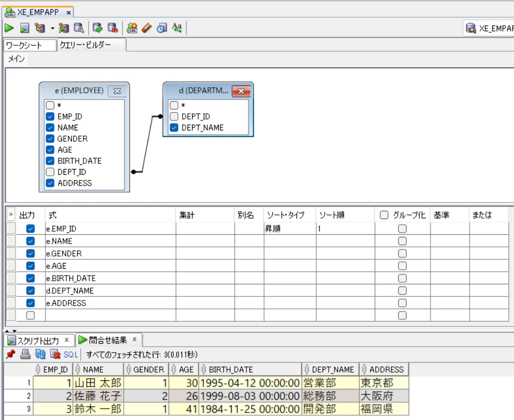Click sort order cell for e.EMP_ID
The height and width of the screenshot is (420, 514).
click(x=345, y=229)
